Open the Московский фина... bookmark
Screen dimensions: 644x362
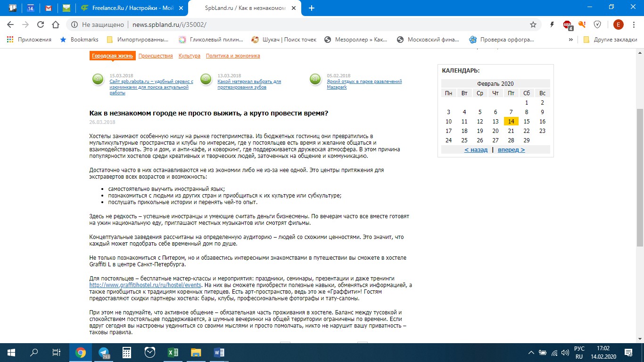(429, 40)
